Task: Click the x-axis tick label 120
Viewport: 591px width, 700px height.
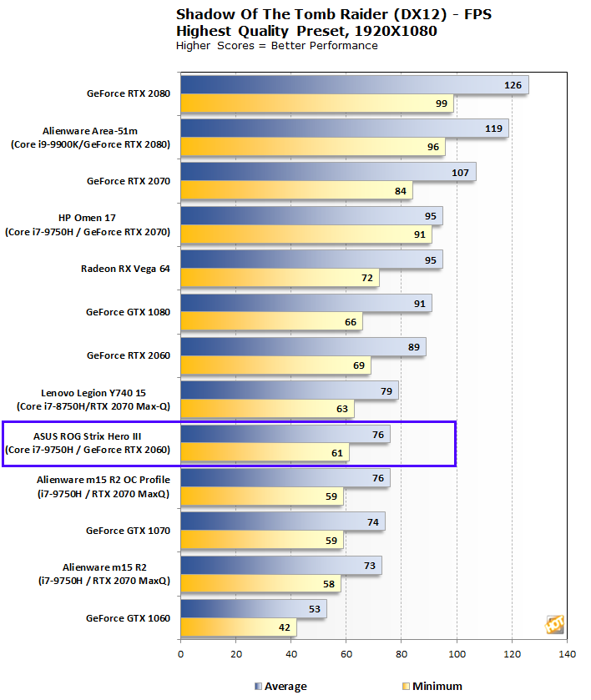Action: (x=512, y=654)
